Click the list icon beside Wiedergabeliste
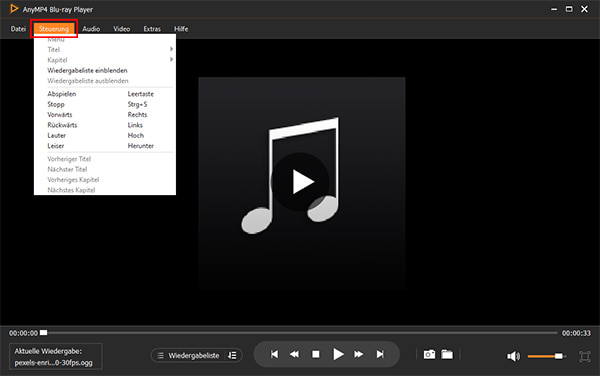This screenshot has width=600, height=376. click(x=161, y=356)
